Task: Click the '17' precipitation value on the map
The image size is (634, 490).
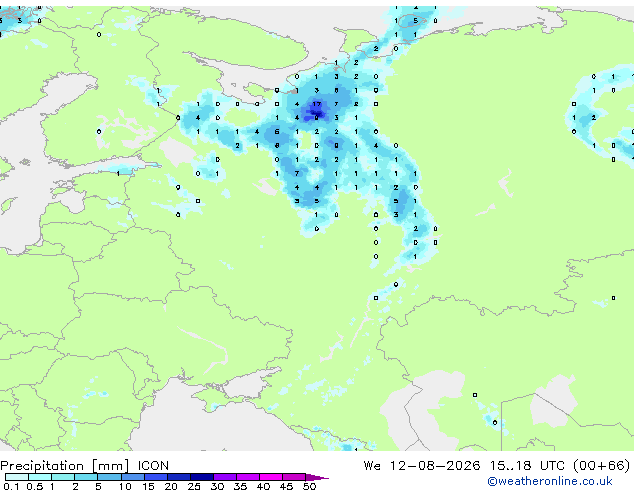Action: [x=316, y=104]
